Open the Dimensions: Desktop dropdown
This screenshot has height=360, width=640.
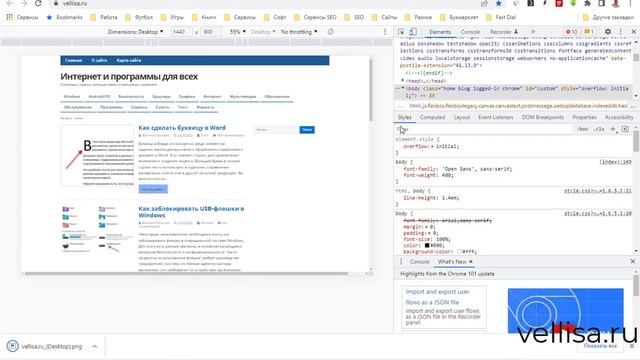(136, 31)
